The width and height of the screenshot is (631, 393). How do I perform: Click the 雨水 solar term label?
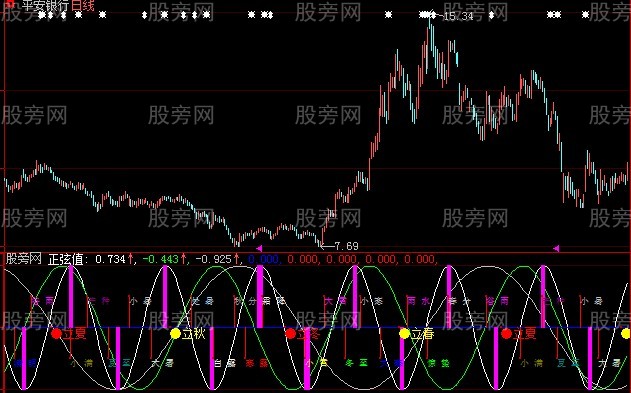point(418,301)
